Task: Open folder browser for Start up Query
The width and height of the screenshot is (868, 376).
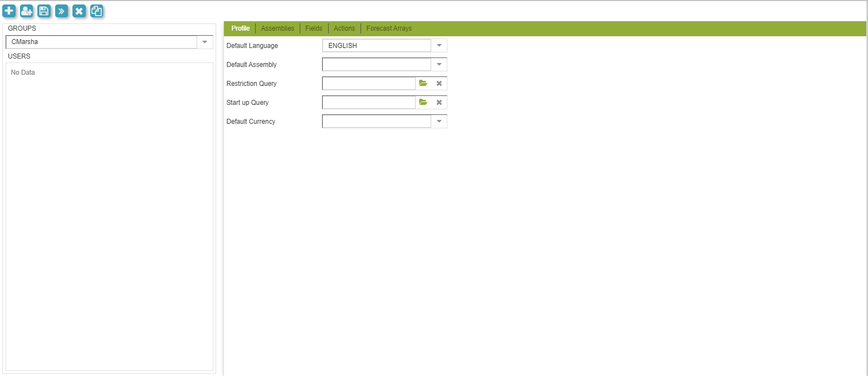Action: (x=423, y=103)
